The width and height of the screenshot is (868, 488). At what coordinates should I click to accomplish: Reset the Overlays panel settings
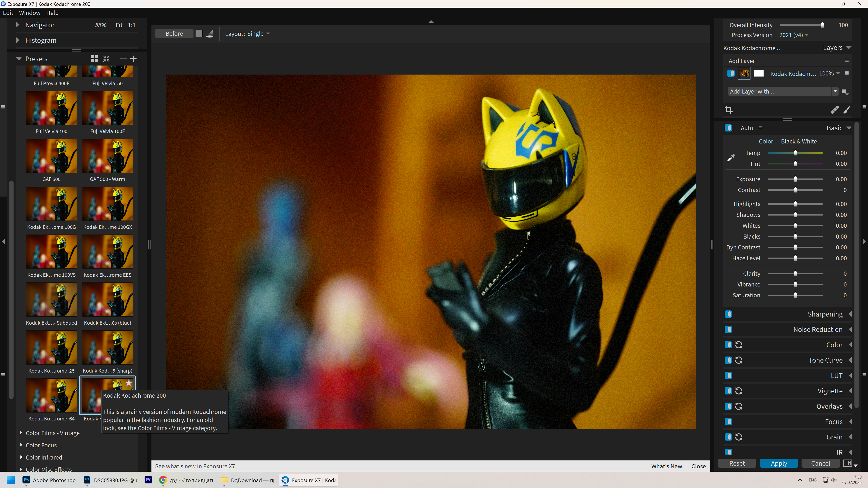click(739, 406)
